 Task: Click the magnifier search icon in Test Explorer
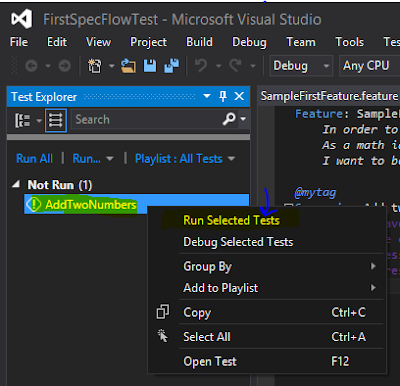[x=229, y=119]
